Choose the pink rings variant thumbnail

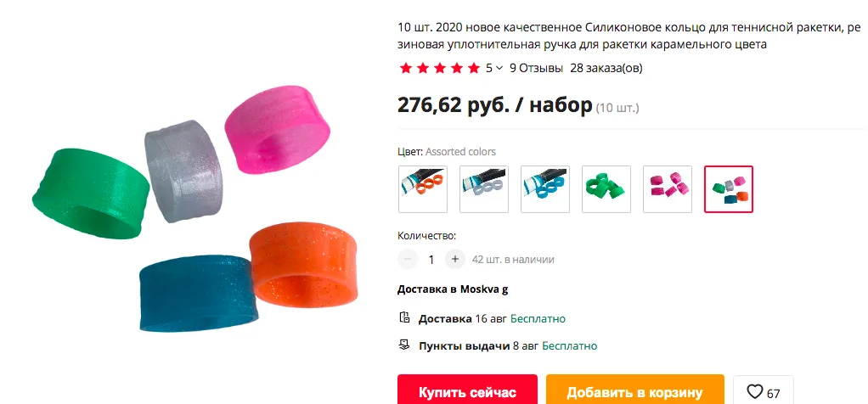click(x=667, y=189)
